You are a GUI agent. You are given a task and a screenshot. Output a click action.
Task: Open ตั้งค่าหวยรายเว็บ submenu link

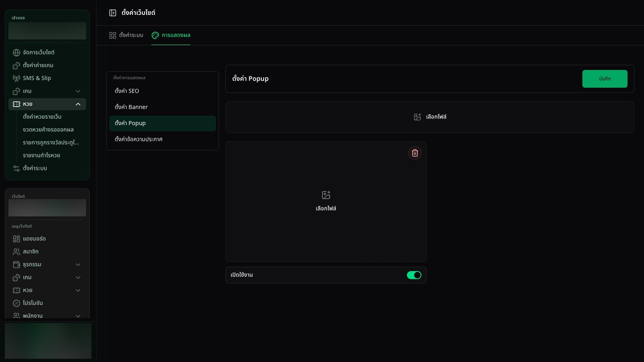coord(42,117)
